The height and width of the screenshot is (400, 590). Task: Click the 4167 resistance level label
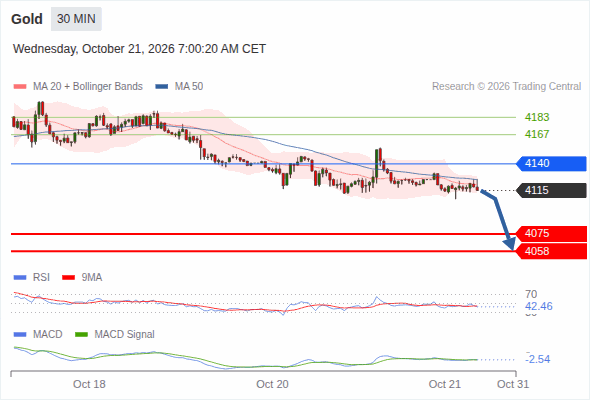(537, 134)
